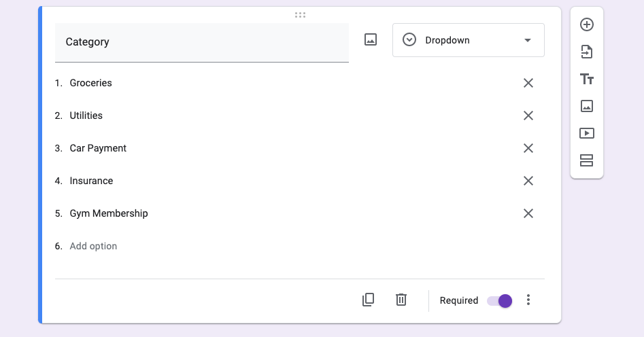Viewport: 644px width, 337px height.
Task: Remove the Gym Membership option
Action: click(528, 213)
